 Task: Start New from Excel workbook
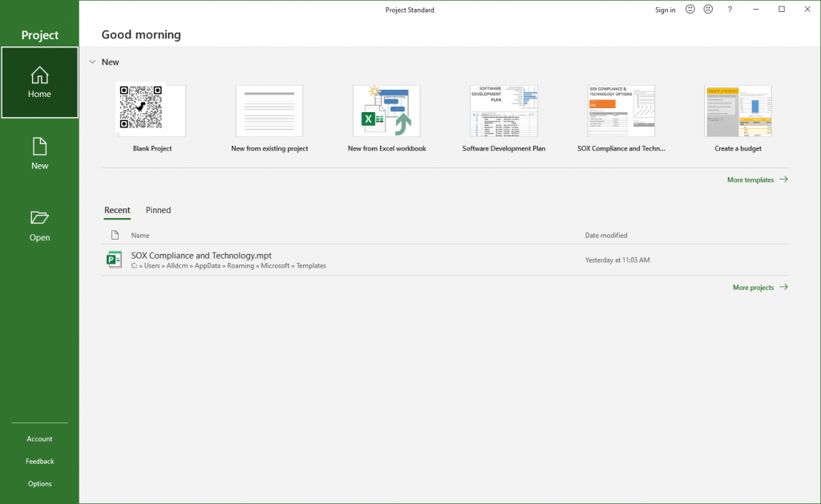[386, 111]
